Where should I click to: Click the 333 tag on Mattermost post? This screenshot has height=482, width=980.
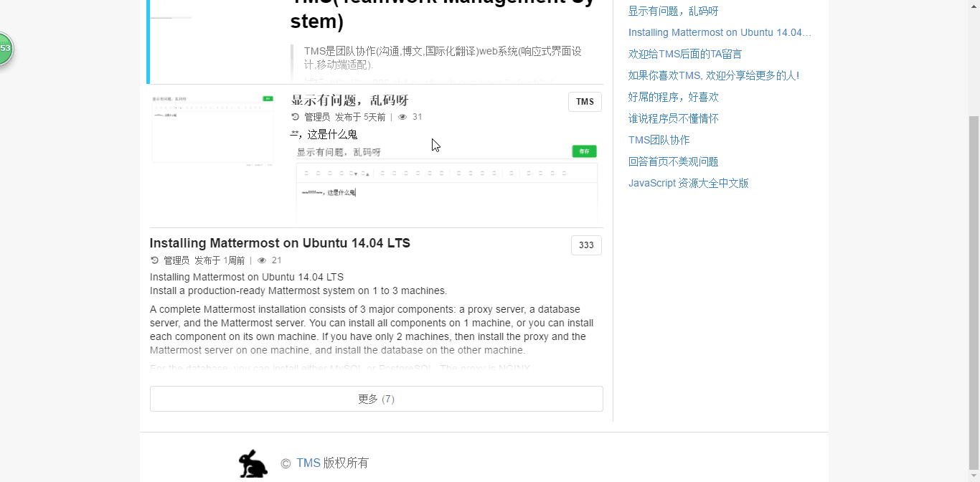[586, 245]
